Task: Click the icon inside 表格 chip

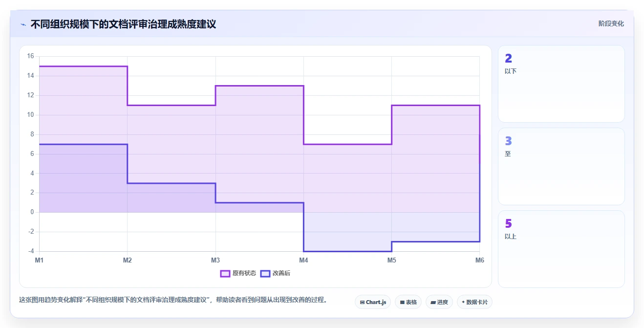Action: pyautogui.click(x=402, y=302)
